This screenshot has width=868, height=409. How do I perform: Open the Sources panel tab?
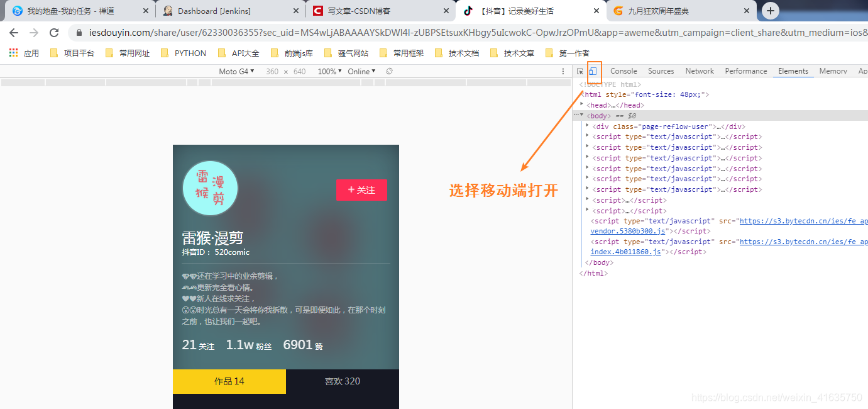661,71
